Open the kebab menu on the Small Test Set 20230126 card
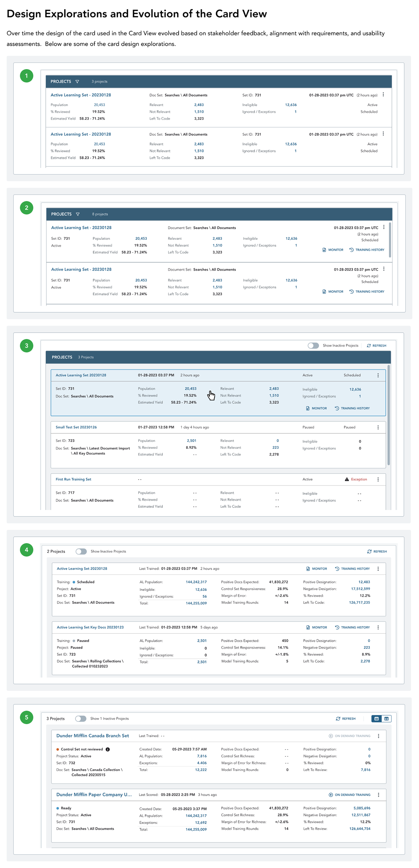419x868 pixels. 378,427
